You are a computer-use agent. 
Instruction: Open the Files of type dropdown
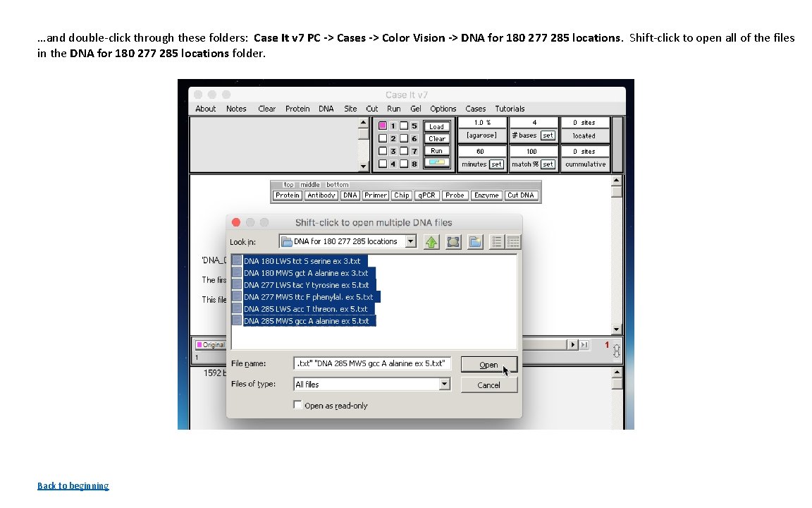[x=443, y=385]
